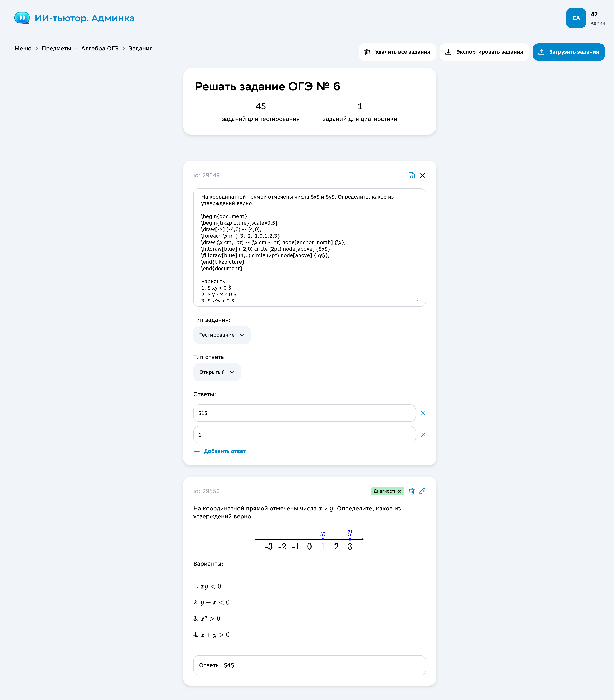Image resolution: width=614 pixels, height=700 pixels.
Task: Click Удалить все задания button
Action: click(397, 52)
